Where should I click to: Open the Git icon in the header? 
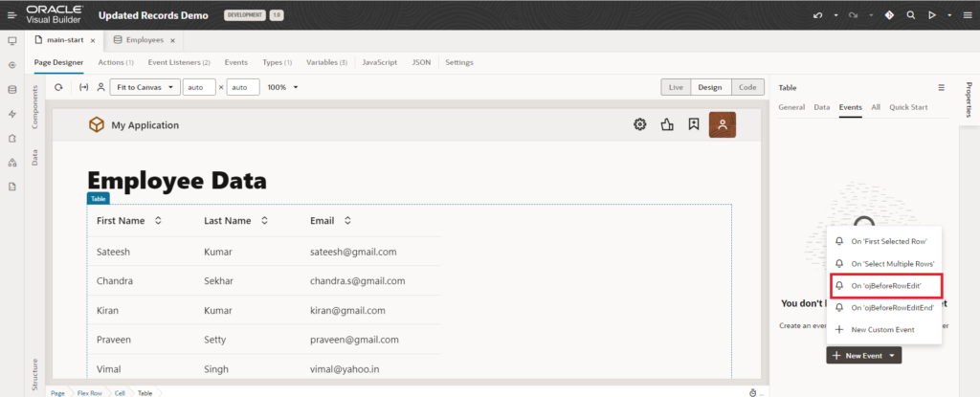[x=889, y=15]
